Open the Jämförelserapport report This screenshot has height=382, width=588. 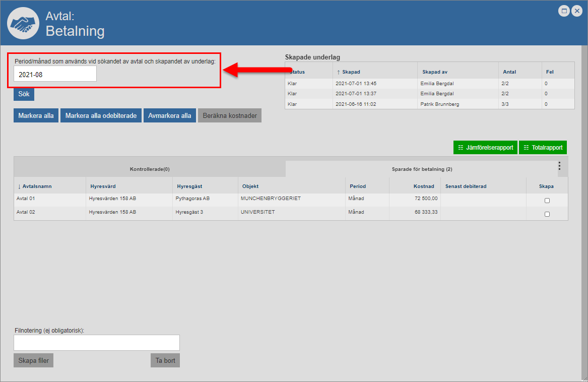click(485, 147)
